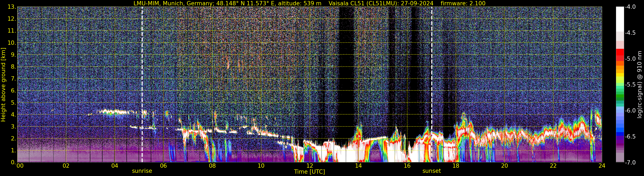Click time axis tick label '10'
Viewport: 644px width, 176px height.
tap(261, 166)
